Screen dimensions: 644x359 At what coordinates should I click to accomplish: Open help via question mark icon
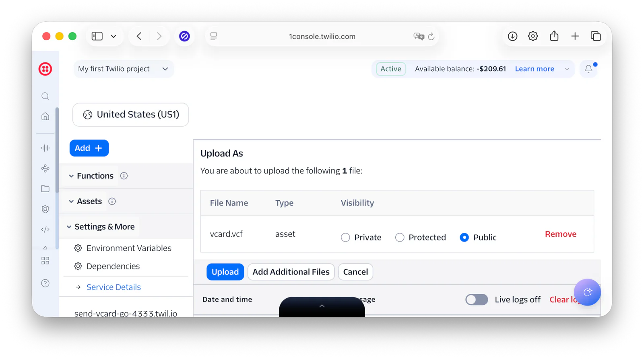click(x=45, y=283)
